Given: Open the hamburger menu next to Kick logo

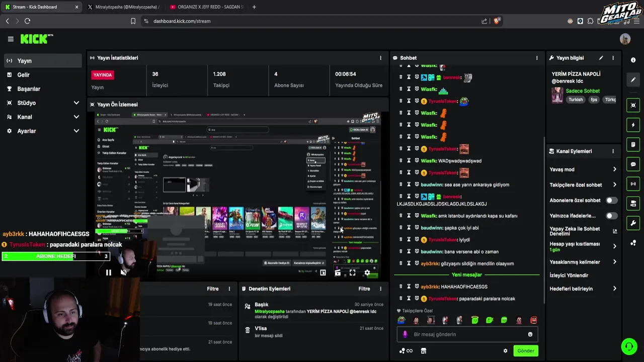Looking at the screenshot, I should pyautogui.click(x=11, y=39).
